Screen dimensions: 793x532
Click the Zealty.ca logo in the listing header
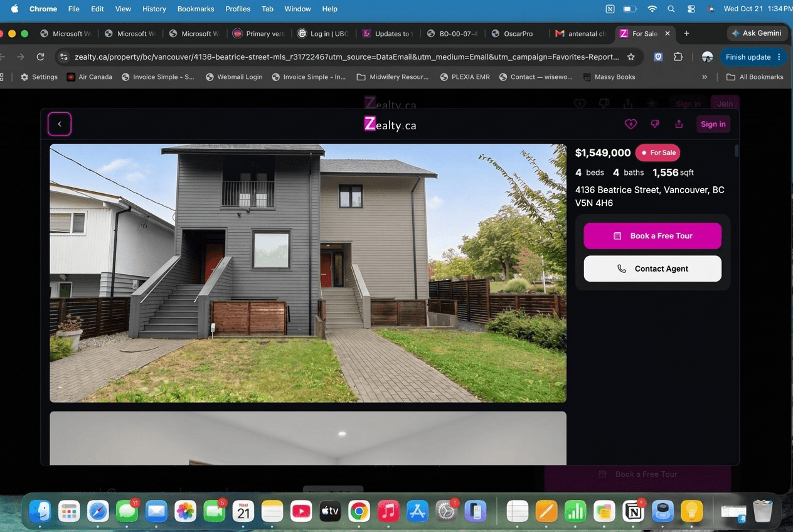click(390, 124)
